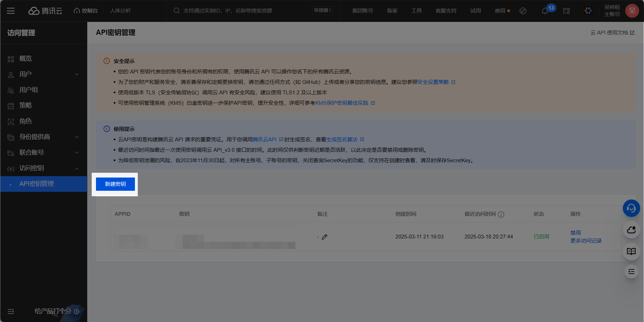Viewport: 644px width, 322px height.
Task: Click the console settings icon in the top bar
Action: coord(566,11)
